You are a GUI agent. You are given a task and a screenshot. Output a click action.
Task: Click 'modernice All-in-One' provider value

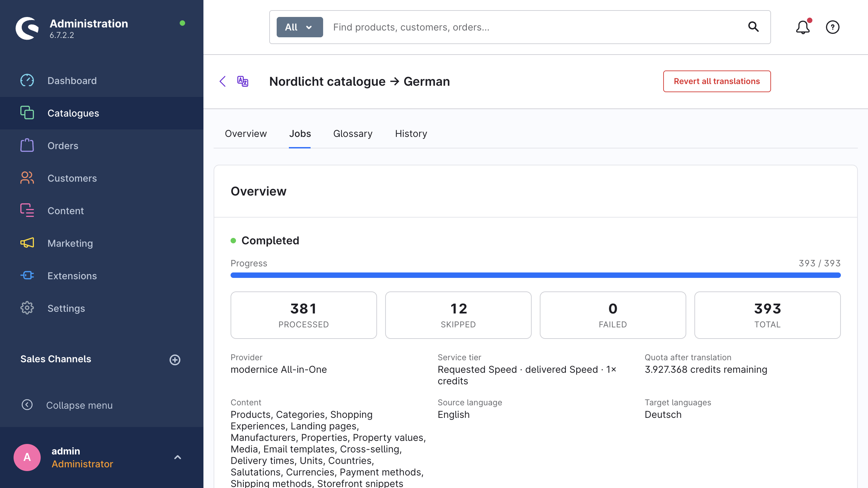point(279,369)
